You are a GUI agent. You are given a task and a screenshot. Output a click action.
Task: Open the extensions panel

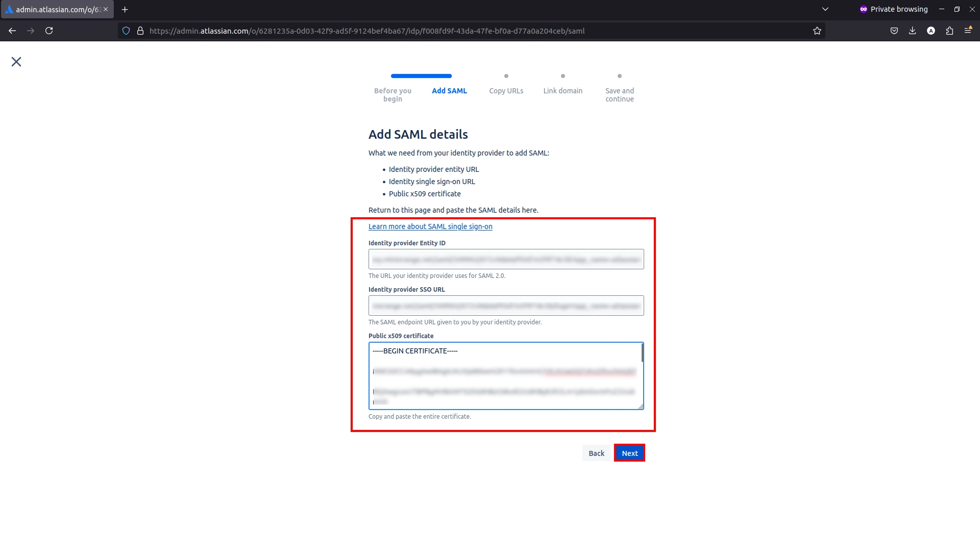(x=949, y=31)
